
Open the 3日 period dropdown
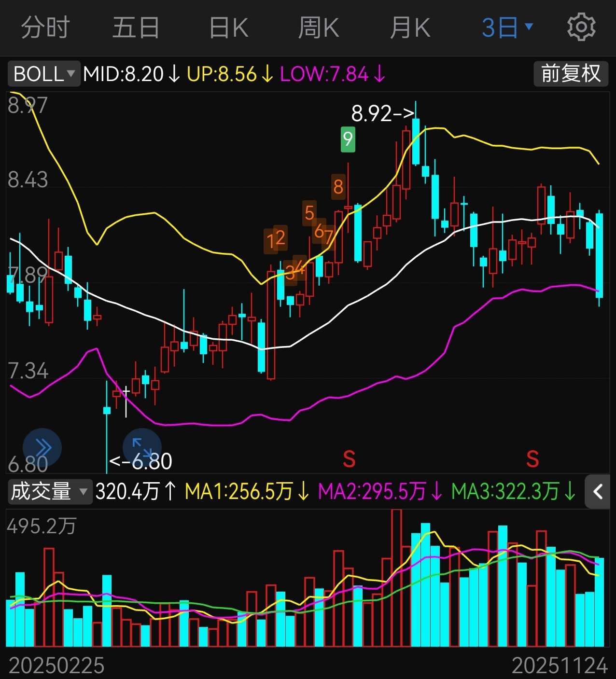[507, 28]
